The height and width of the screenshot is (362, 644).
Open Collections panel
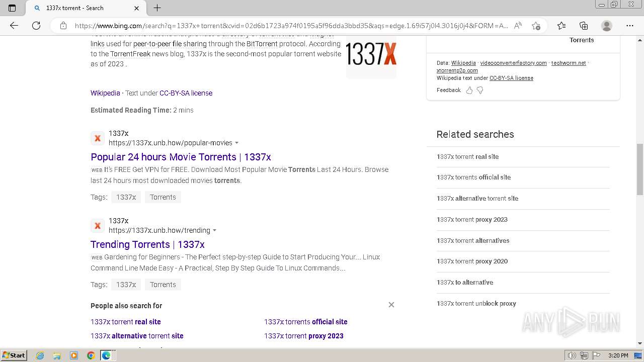[x=584, y=26]
